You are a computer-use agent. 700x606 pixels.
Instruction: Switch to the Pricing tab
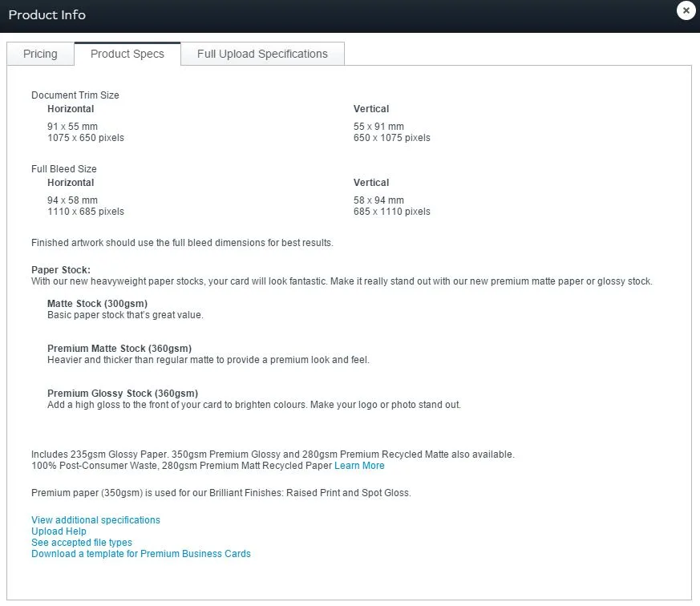pos(39,54)
